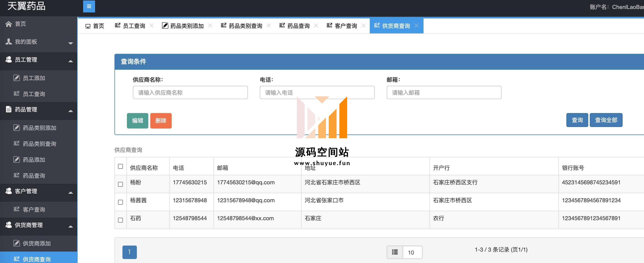Click the 查询 search button
Screen dimensions: 644x263
[x=577, y=120]
